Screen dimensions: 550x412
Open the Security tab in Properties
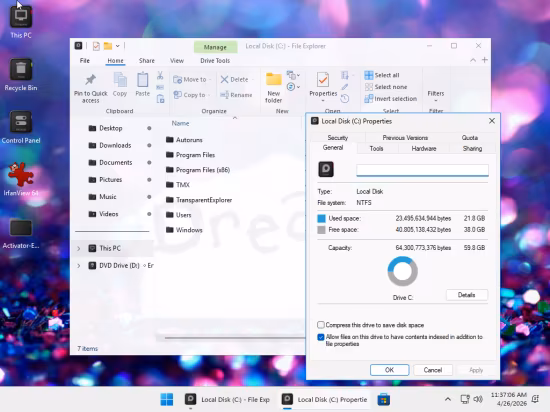click(337, 137)
